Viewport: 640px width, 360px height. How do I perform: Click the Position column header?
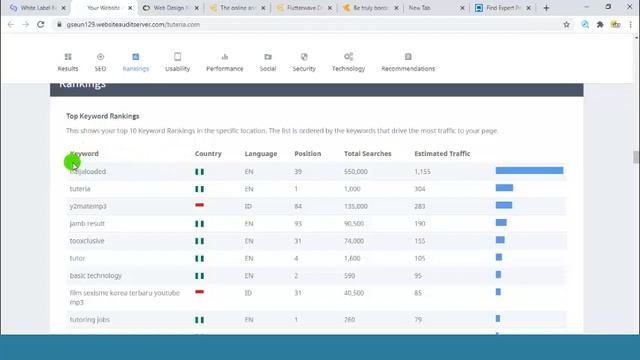(x=308, y=153)
